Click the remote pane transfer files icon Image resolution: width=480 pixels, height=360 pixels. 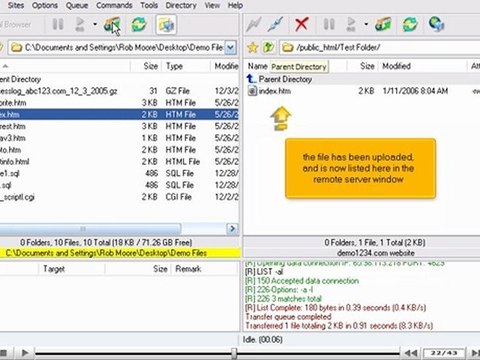click(383, 25)
